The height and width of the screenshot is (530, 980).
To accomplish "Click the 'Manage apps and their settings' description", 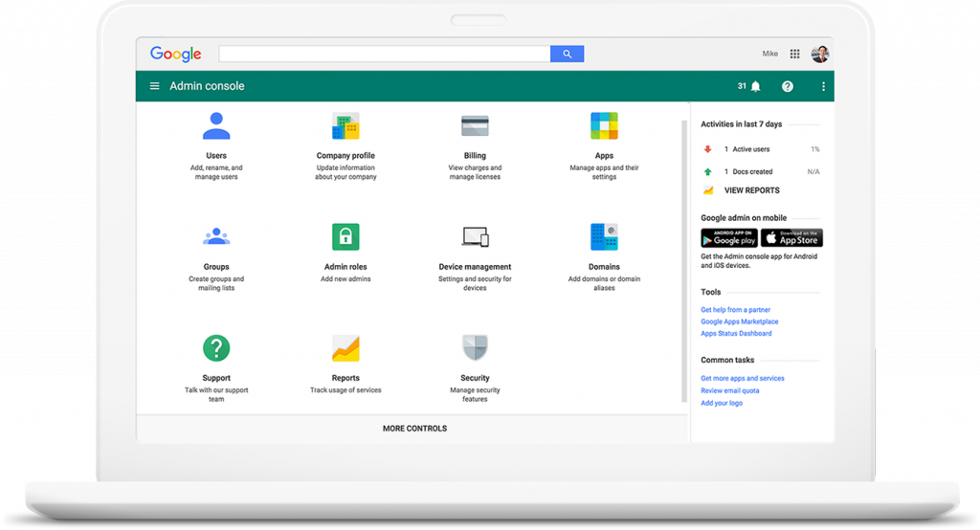I will click(x=604, y=172).
